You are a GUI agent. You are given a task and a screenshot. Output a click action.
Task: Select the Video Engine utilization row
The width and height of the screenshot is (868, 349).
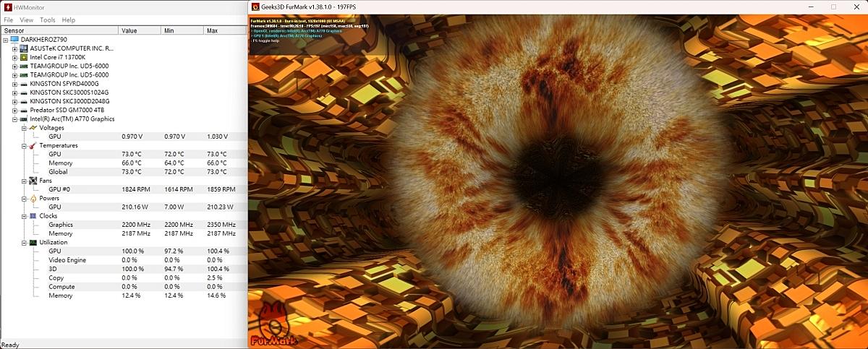(67, 260)
